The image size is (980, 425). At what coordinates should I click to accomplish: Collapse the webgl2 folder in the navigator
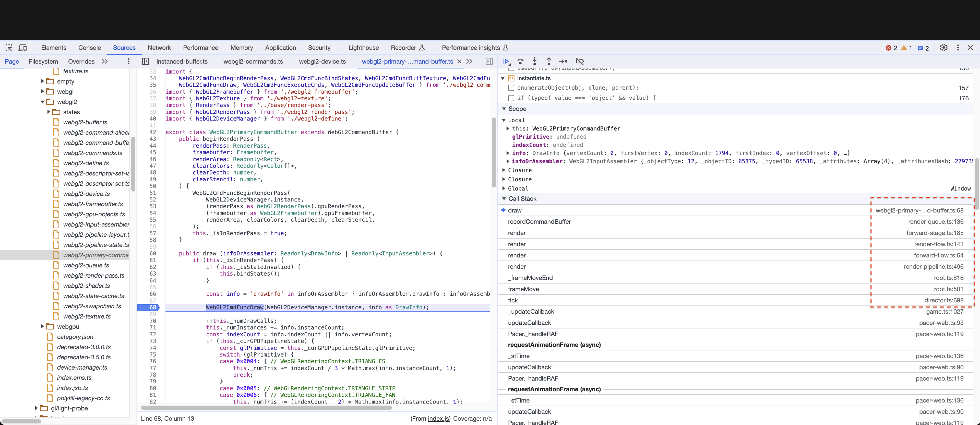coord(43,102)
